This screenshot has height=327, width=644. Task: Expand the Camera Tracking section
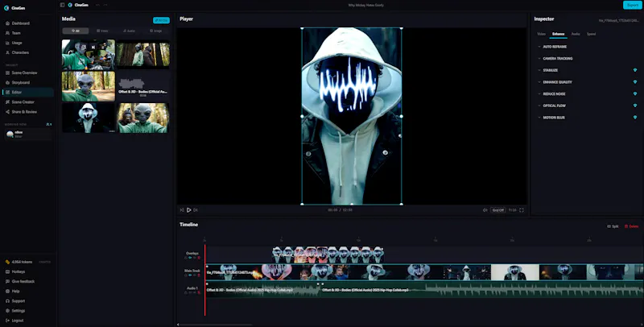point(555,59)
